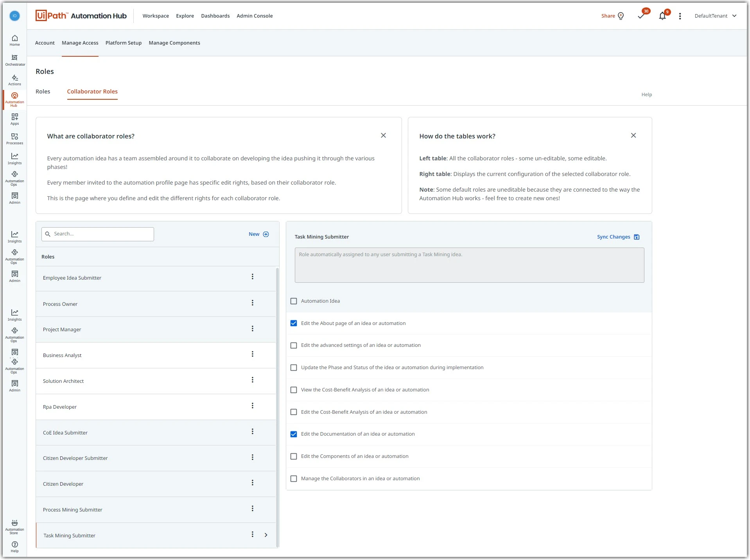
Task: Switch to the Roles sub-tab beside Collaborator Roles
Action: click(43, 92)
